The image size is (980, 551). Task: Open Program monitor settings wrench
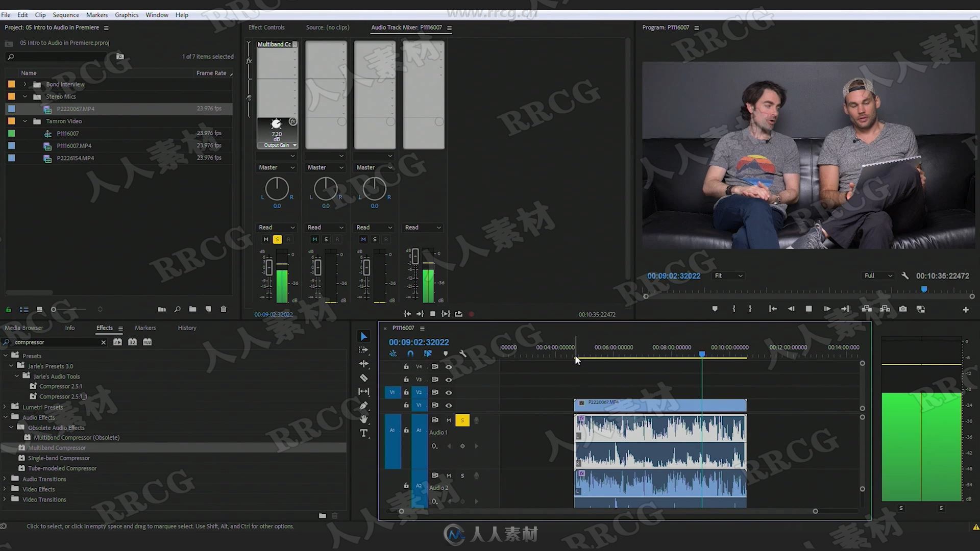pyautogui.click(x=905, y=275)
